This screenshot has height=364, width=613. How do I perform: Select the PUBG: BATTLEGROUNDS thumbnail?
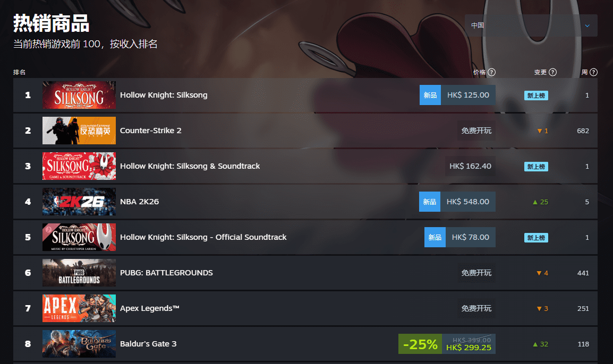pyautogui.click(x=79, y=273)
